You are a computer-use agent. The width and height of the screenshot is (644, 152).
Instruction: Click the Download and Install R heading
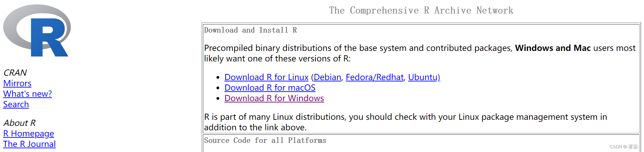point(250,30)
